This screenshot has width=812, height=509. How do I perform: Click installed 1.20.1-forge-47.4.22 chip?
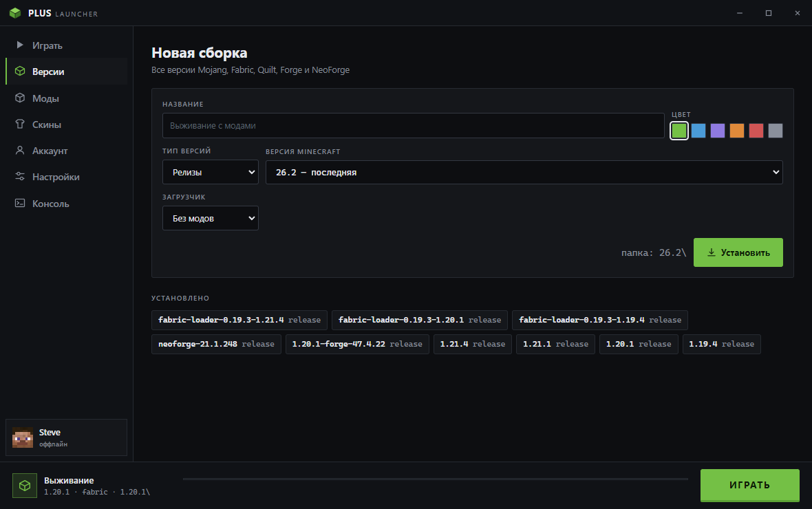click(x=357, y=344)
